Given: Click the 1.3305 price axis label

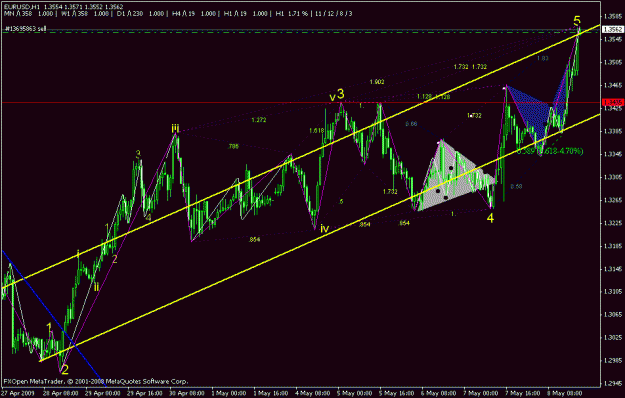Looking at the screenshot, I should 613,177.
